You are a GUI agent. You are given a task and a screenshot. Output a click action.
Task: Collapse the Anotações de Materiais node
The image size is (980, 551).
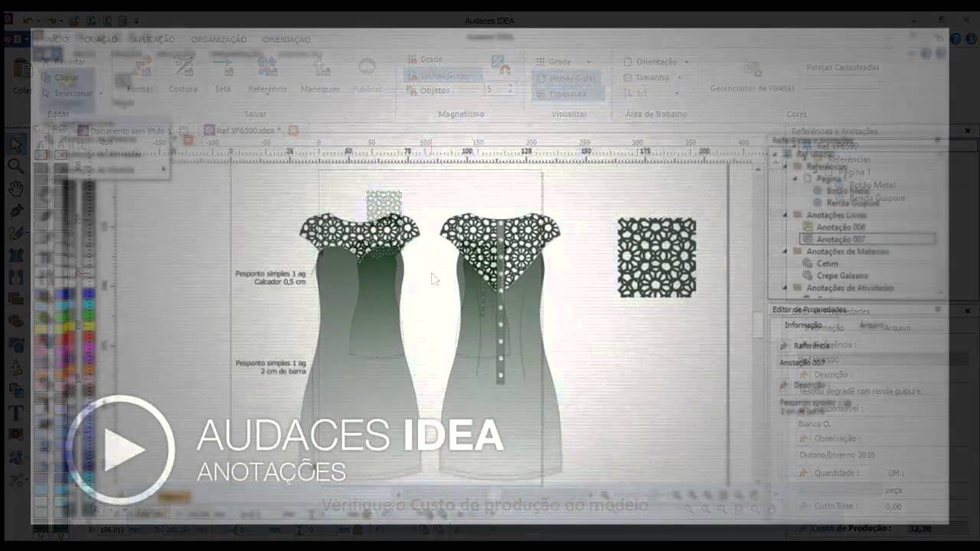(785, 251)
